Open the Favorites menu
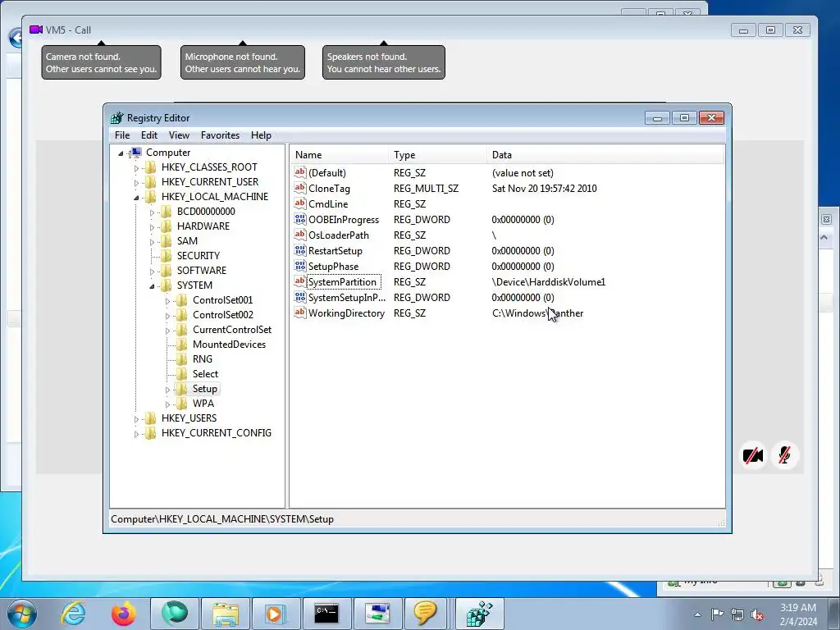 pos(220,135)
